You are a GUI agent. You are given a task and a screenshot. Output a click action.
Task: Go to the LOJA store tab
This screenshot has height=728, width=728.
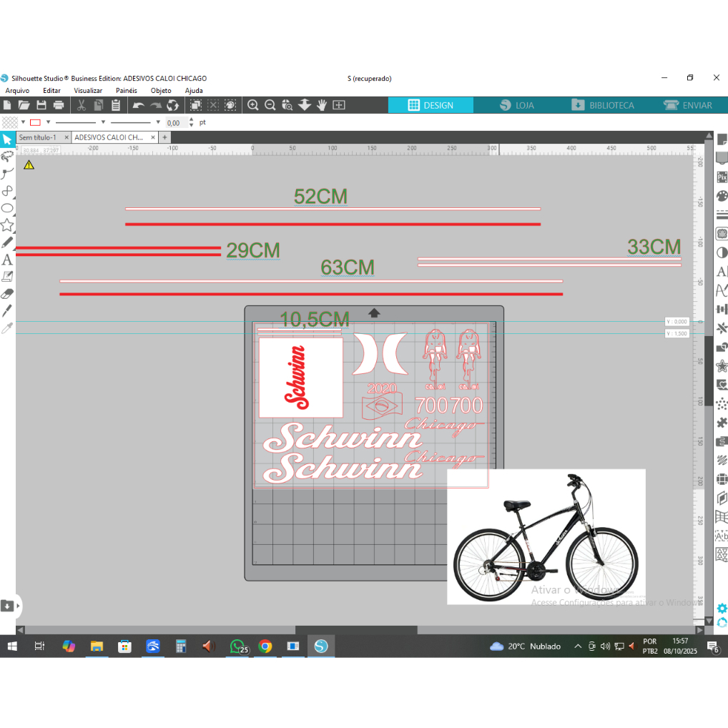coord(516,105)
